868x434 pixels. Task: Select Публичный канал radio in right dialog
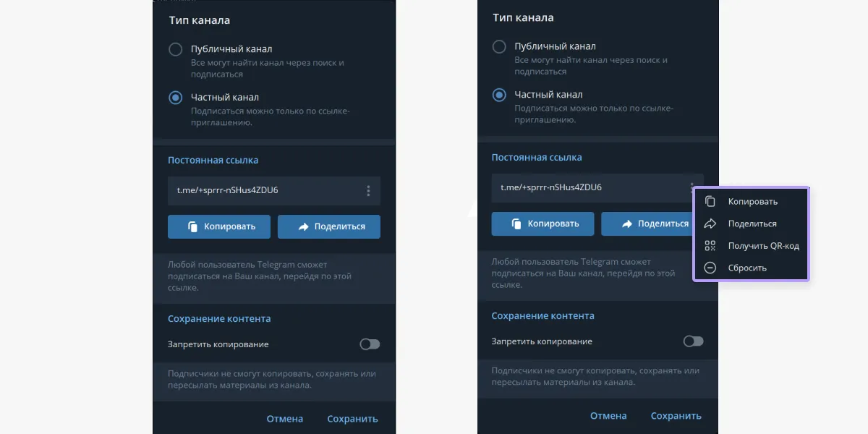click(x=498, y=47)
